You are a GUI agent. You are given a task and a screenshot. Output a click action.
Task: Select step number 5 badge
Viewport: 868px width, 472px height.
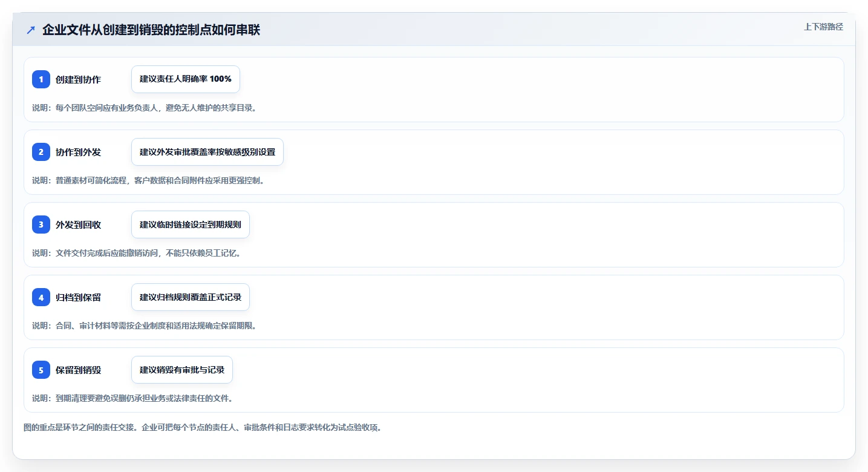click(41, 370)
